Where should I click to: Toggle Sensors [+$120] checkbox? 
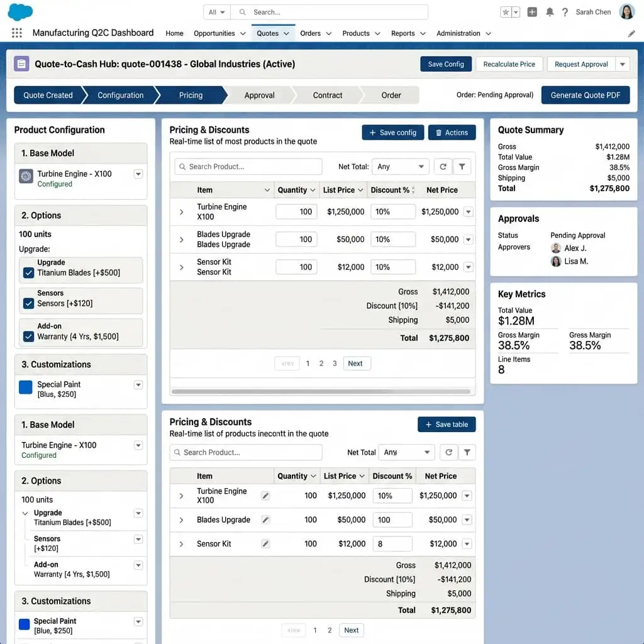coord(28,304)
